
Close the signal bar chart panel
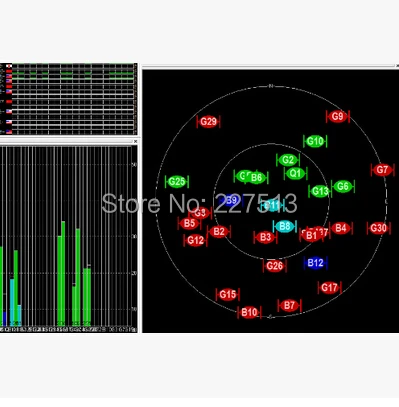coord(135,141)
